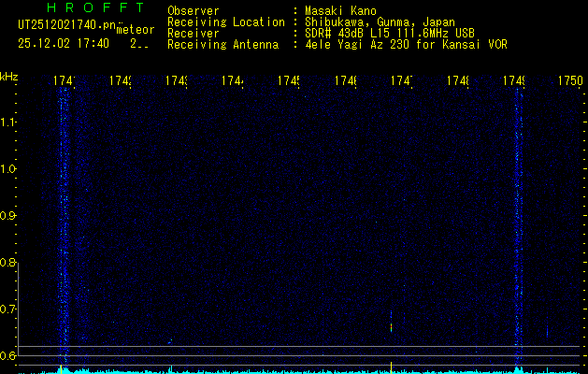The image size is (588, 374).
Task: Click the 1.0 frequency axis label
Action: point(9,169)
